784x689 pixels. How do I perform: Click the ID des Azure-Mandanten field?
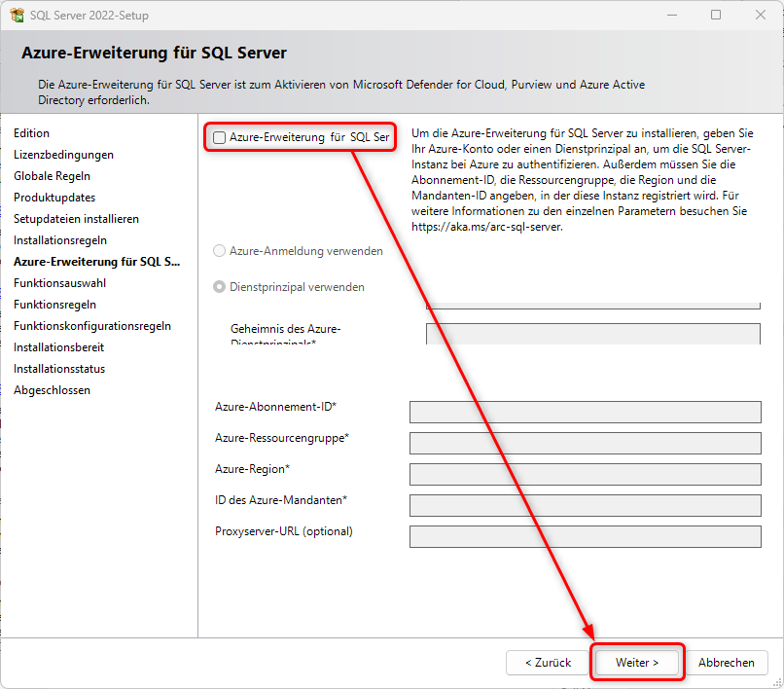(585, 505)
